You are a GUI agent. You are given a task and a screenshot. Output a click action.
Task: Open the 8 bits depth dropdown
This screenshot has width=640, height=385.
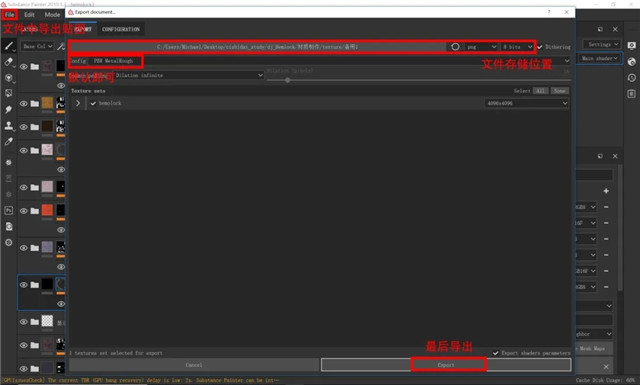[517, 47]
